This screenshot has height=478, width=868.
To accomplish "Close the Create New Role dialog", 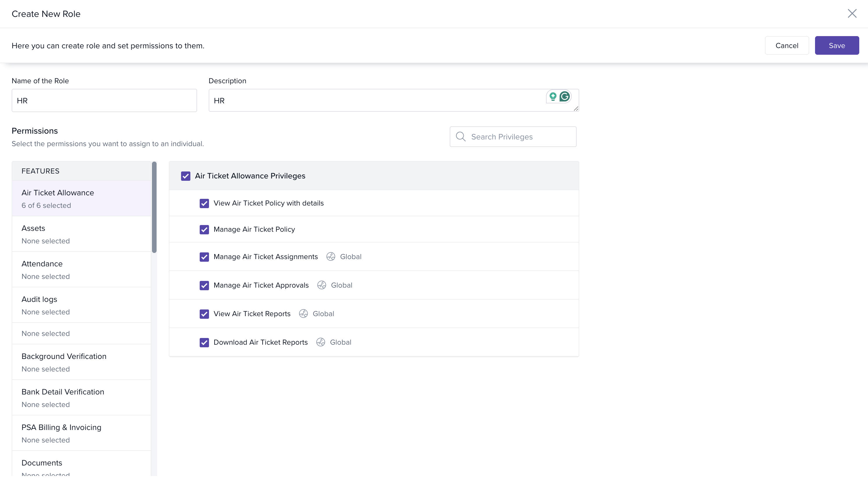I will [852, 13].
